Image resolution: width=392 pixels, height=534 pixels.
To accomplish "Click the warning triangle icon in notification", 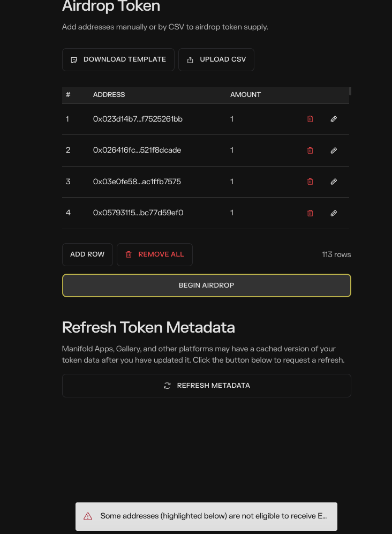I will tap(88, 516).
